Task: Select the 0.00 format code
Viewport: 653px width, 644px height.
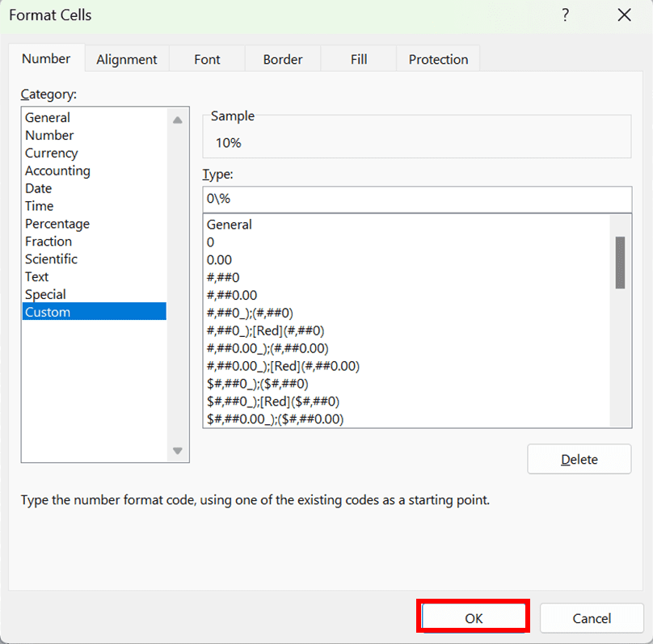Action: [407, 259]
